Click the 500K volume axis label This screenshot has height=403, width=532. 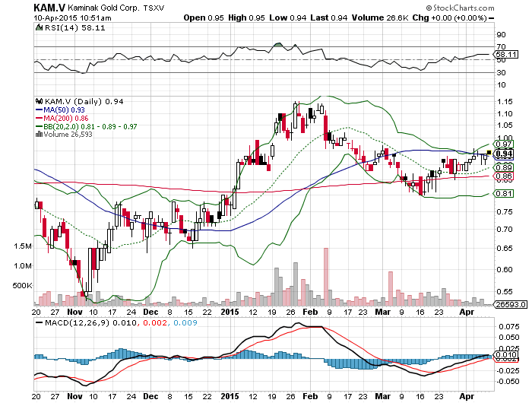(x=22, y=286)
